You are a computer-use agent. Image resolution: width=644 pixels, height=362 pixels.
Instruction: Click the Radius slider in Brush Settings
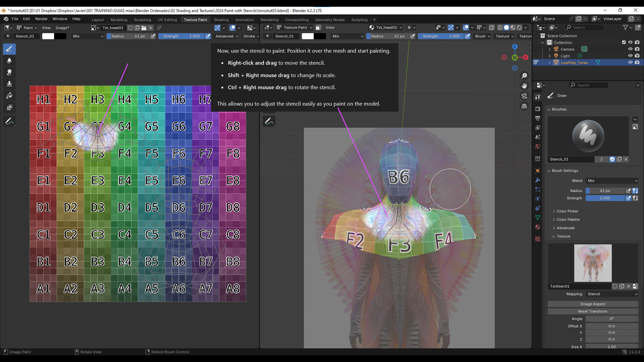(605, 191)
